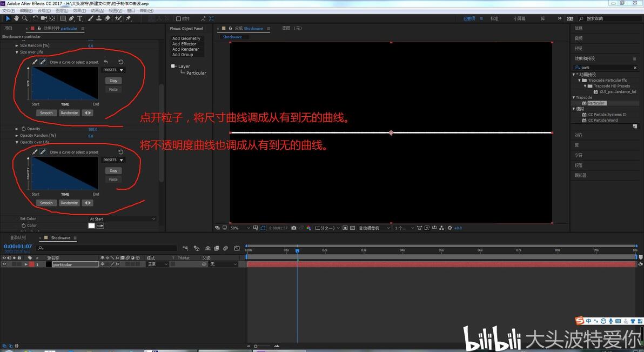Select the Brush tool
644x352 pixels.
pos(90,18)
